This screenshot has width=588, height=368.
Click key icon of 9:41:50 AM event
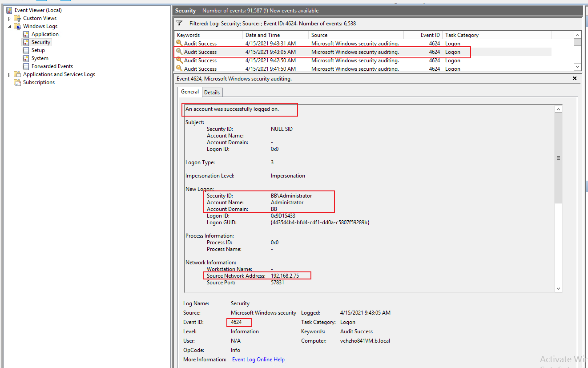click(x=179, y=68)
